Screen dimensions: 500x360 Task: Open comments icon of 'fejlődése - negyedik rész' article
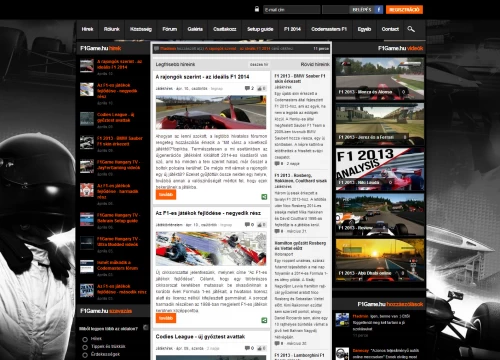247,225
